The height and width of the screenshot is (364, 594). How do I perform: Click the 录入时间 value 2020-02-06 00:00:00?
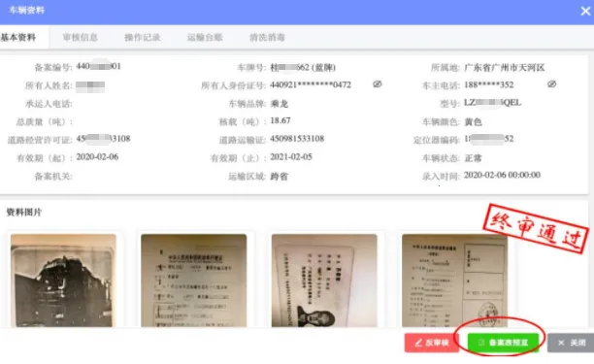point(503,175)
